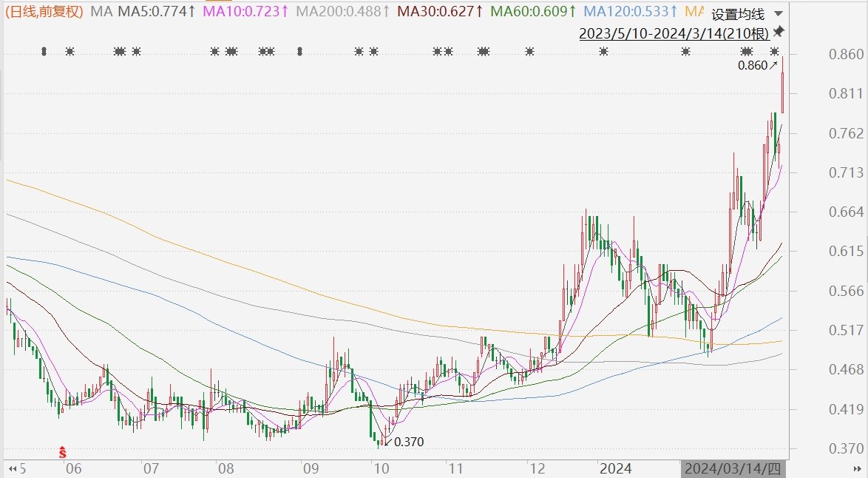The height and width of the screenshot is (478, 868).
Task: Select the MA10:0.723 legend entry
Action: pyautogui.click(x=245, y=11)
